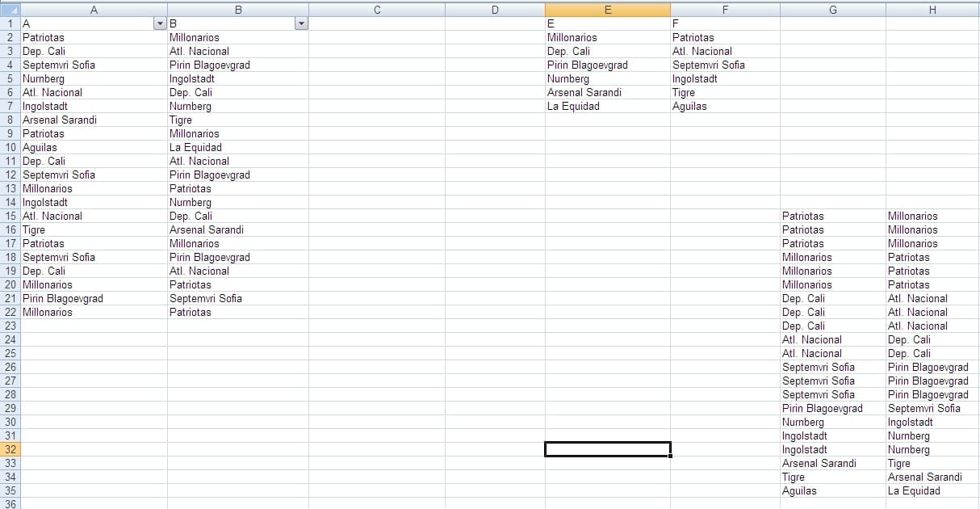Click cell H33 Tigre
The image size is (980, 509).
pyautogui.click(x=932, y=463)
